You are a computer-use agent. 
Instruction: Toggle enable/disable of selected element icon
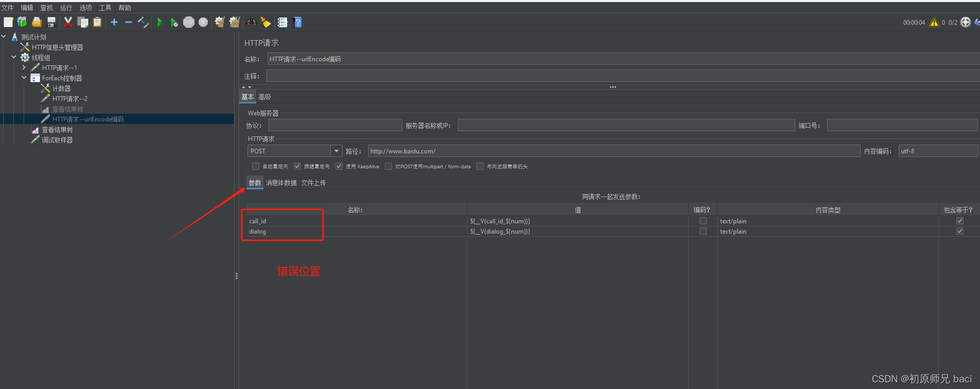pos(143,22)
